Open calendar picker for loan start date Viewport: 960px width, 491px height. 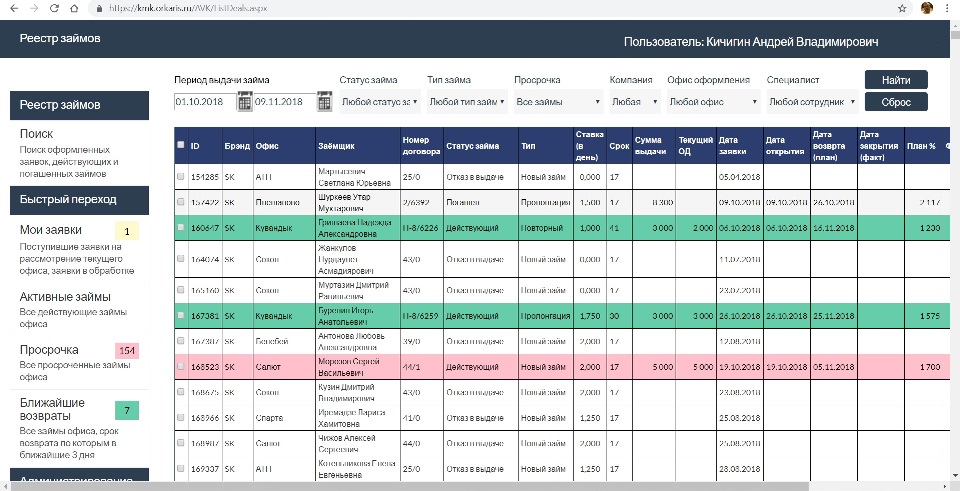pos(245,102)
